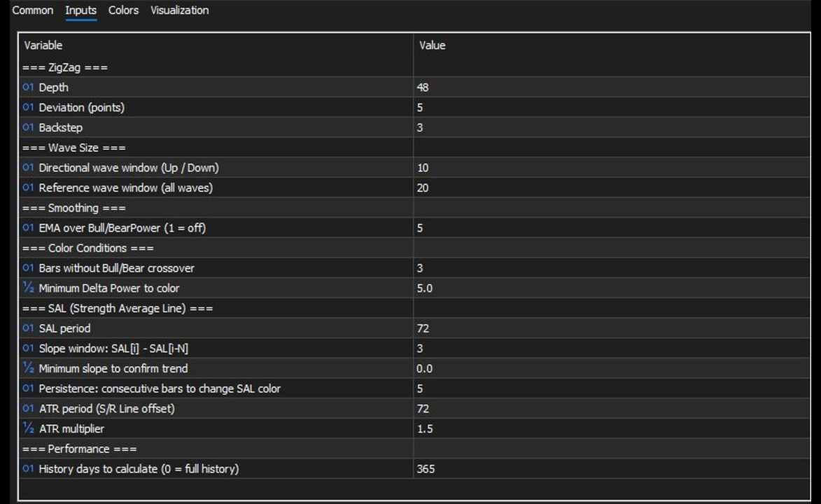Image resolution: width=821 pixels, height=504 pixels.
Task: Edit the Reference wave window value 20
Action: [422, 188]
